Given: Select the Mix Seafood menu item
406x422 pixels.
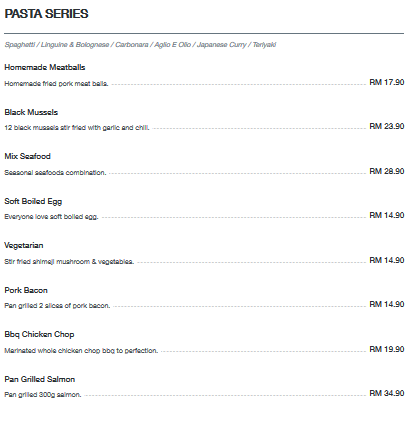Looking at the screenshot, I should (27, 156).
